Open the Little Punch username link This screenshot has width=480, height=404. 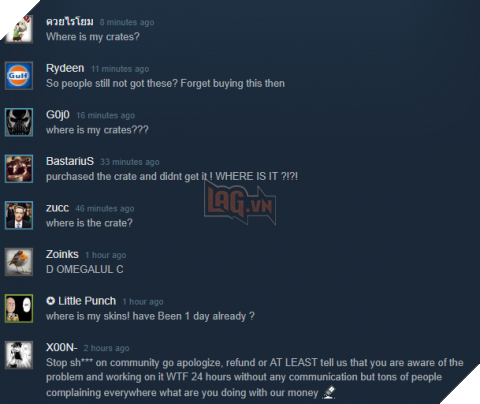(x=87, y=301)
